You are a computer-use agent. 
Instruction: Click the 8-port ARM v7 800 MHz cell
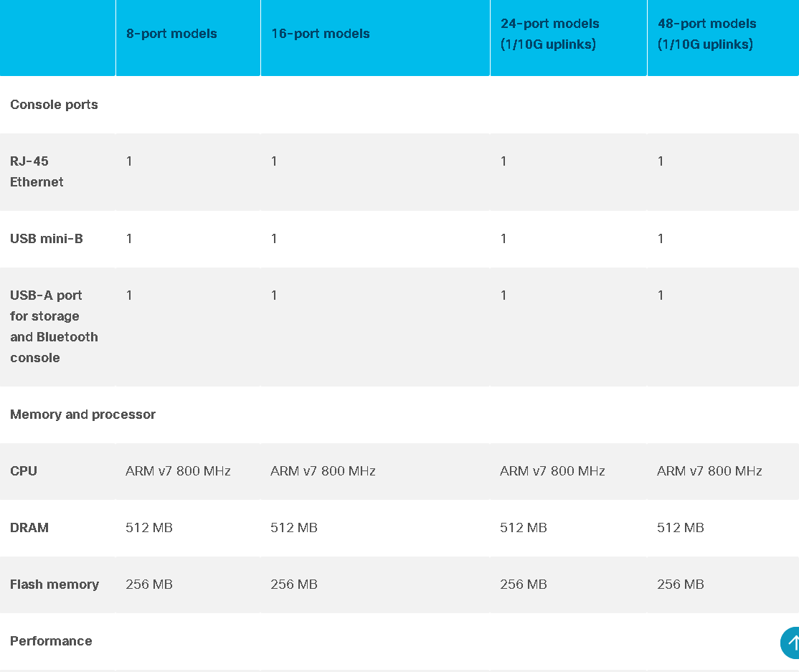point(178,470)
